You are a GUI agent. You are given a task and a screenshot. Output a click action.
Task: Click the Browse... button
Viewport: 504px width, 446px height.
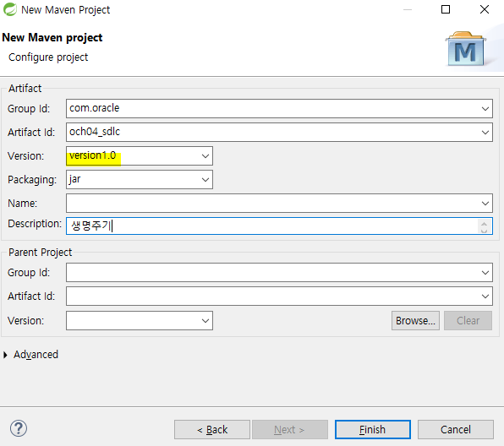pos(415,320)
